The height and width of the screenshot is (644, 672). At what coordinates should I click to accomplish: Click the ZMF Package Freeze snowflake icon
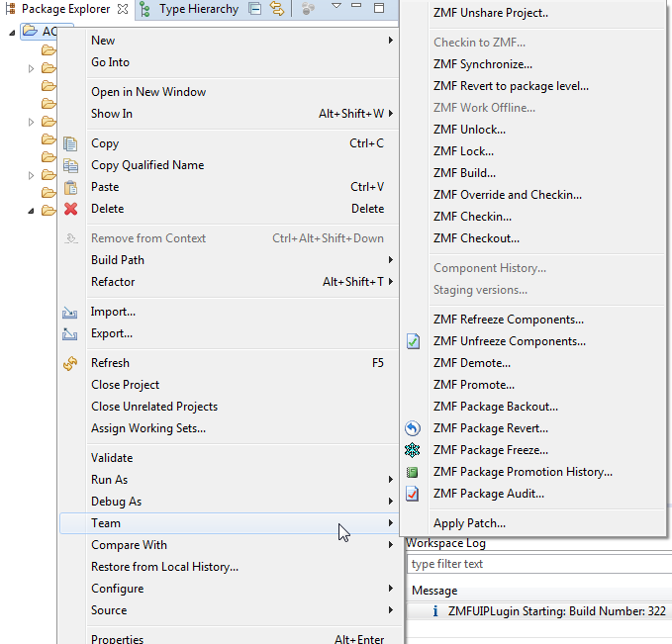point(413,450)
